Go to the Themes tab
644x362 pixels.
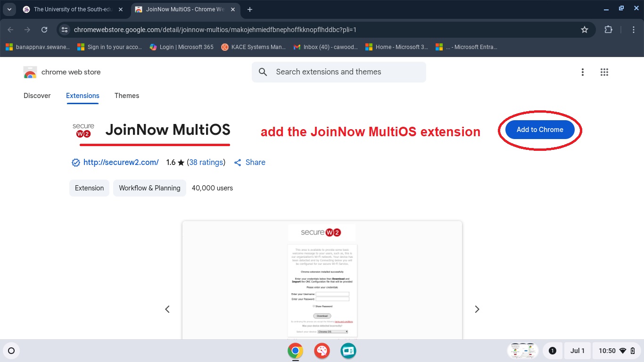(x=127, y=96)
